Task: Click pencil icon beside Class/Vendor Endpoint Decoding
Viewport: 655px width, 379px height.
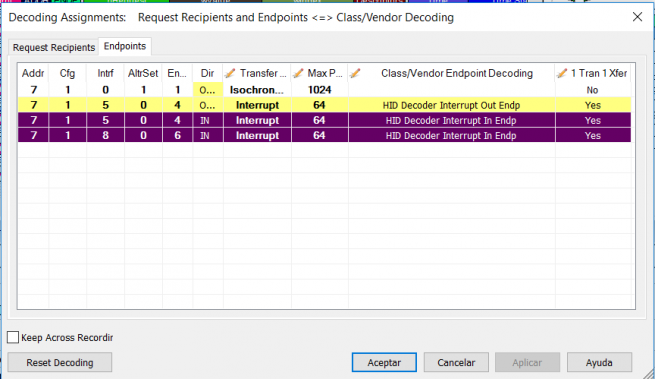Action: 355,74
